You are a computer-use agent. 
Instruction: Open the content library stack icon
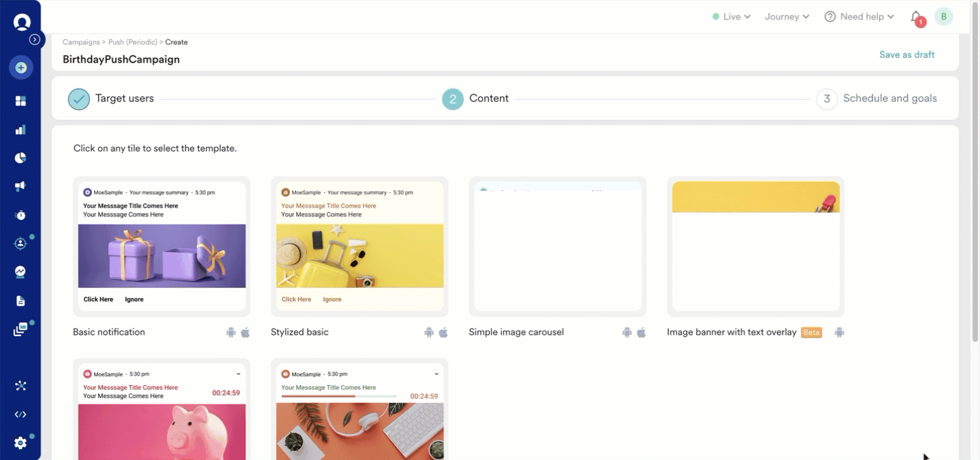click(x=20, y=330)
